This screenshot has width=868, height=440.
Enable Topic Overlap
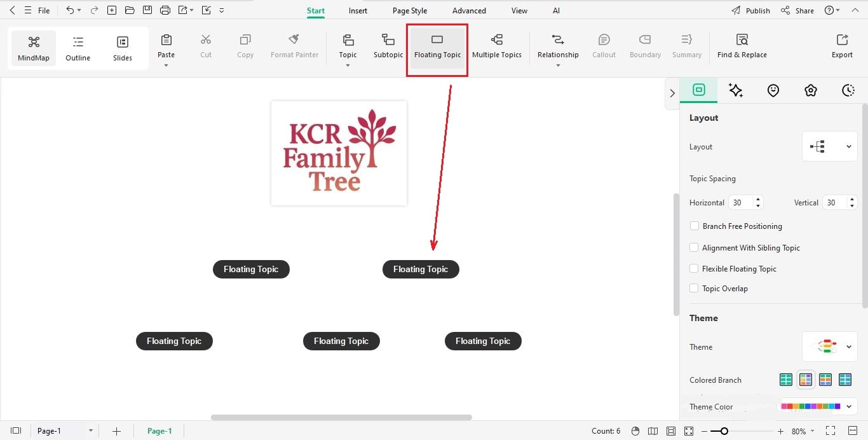pyautogui.click(x=694, y=288)
